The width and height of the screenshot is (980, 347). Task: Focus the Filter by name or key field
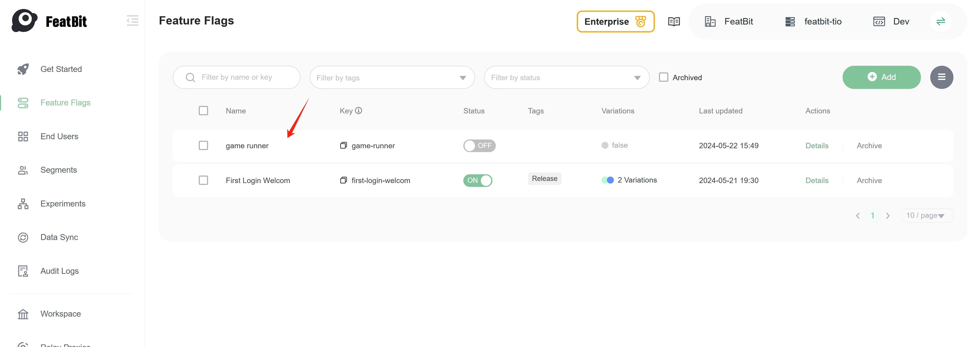coord(243,77)
